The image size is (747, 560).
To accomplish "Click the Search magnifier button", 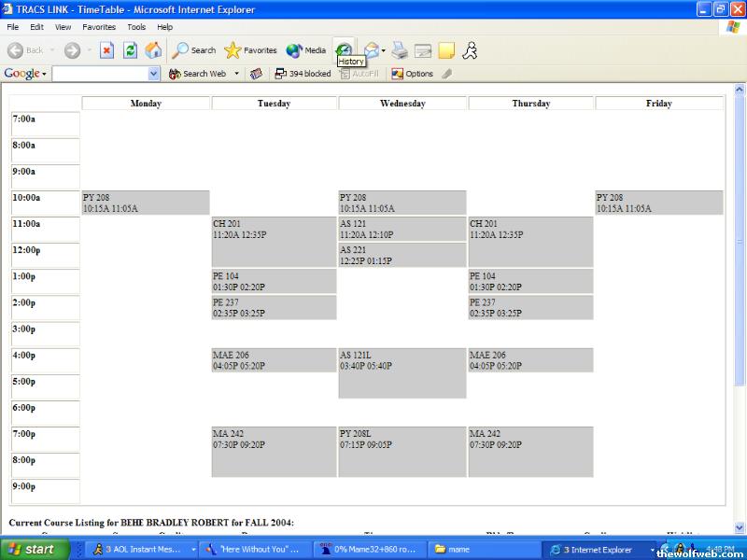I will point(193,50).
